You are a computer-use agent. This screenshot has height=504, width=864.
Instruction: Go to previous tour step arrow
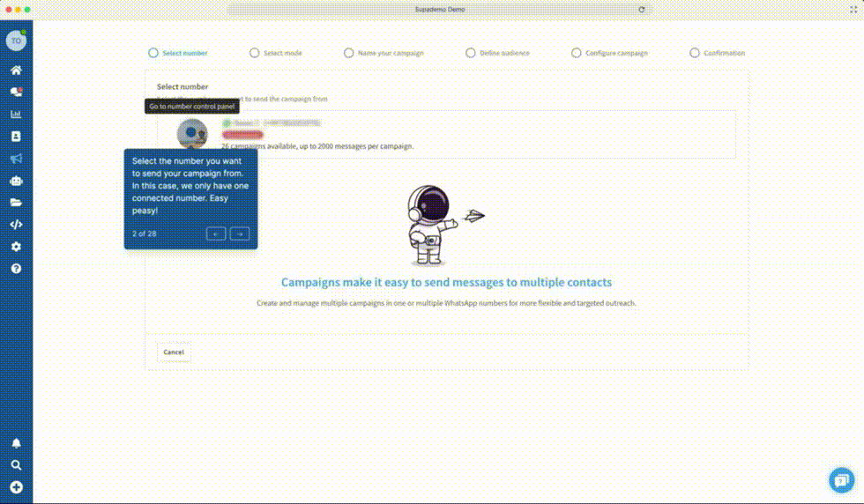[x=216, y=233]
